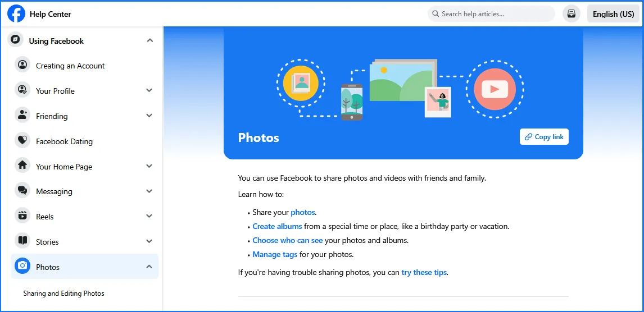
Task: Click the Your Home Page house icon
Action: [x=22, y=166]
